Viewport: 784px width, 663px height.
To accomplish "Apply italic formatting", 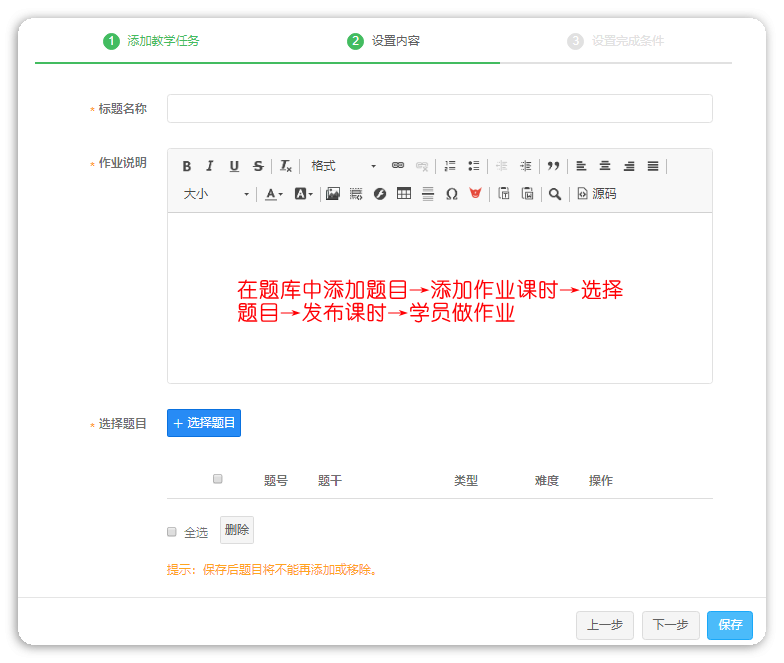I will [x=210, y=166].
